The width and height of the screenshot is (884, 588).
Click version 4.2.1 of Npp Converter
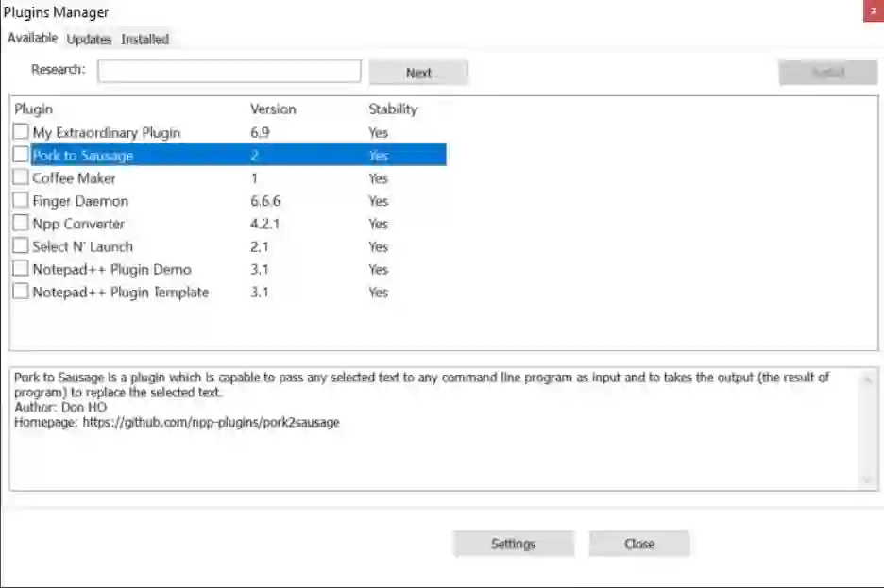pos(265,224)
